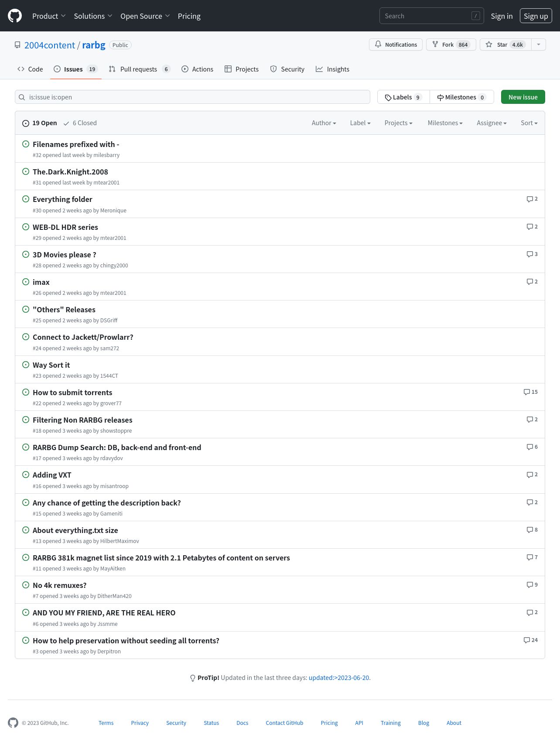Focus the is:issue is:open filter field
The height and width of the screenshot is (748, 560).
192,97
